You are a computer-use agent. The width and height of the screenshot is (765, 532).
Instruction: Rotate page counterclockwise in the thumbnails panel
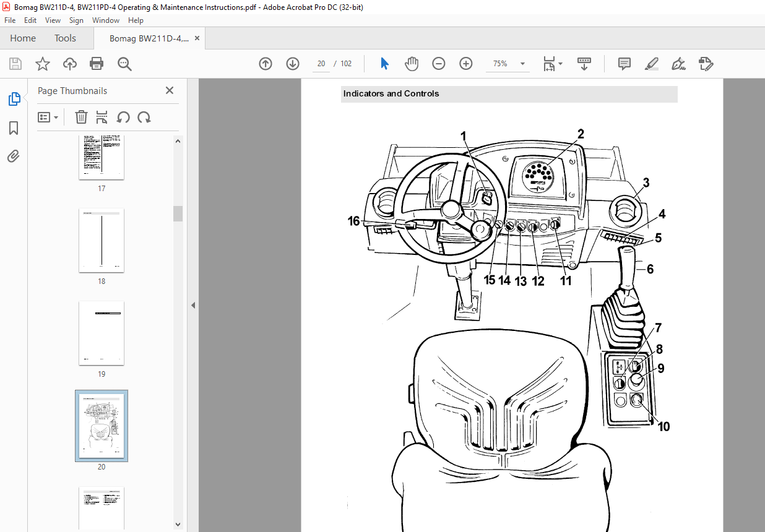pyautogui.click(x=123, y=117)
